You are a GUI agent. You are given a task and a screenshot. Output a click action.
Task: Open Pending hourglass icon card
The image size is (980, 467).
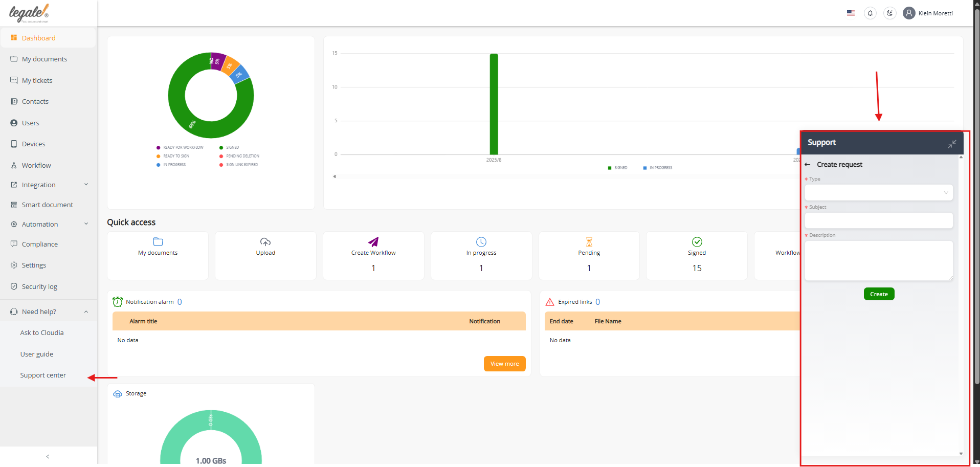tap(589, 242)
